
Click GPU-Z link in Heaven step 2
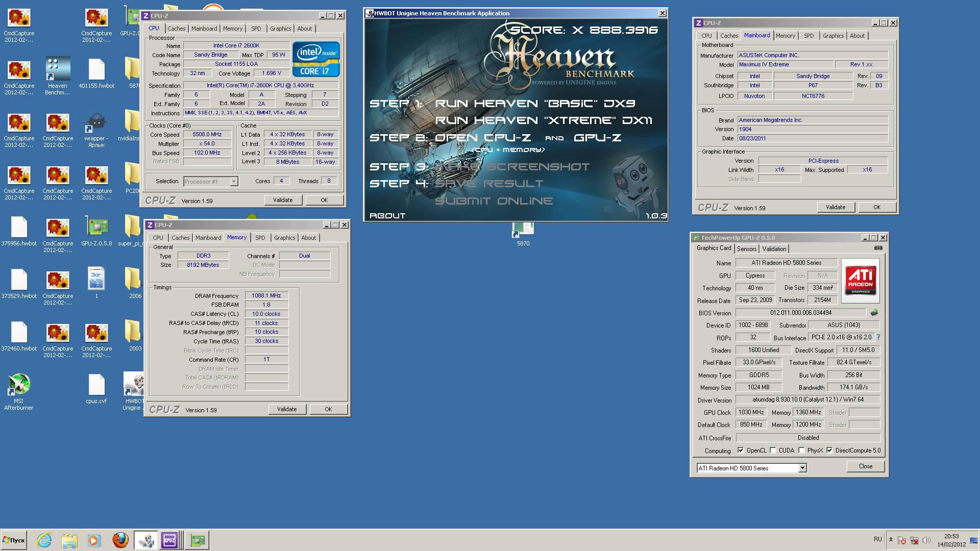597,138
